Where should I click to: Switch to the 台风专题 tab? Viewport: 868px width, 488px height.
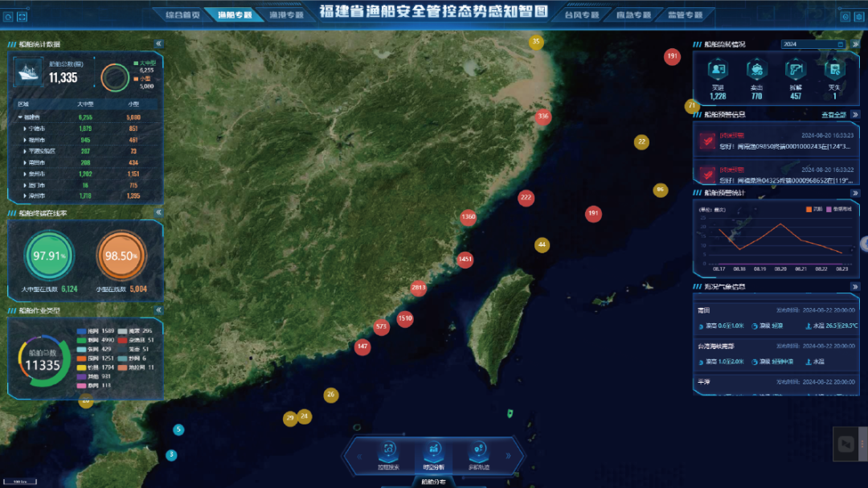(582, 14)
